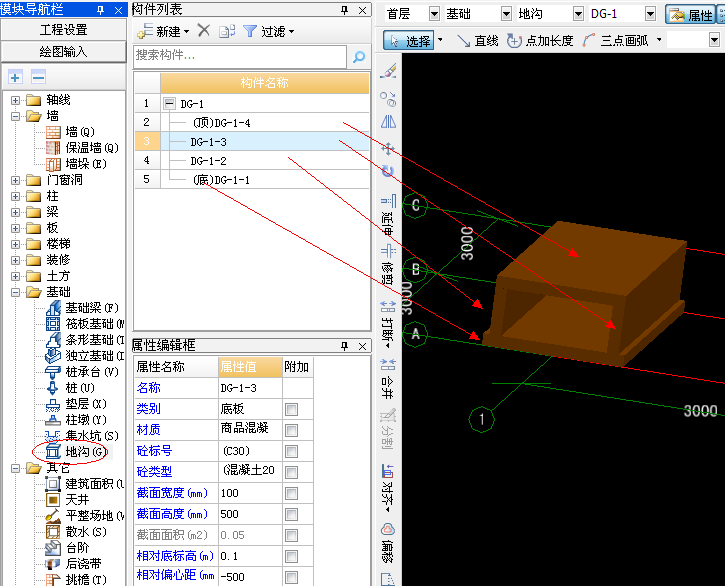725x586 pixels.
Task: Toggle the 材质 additional checkbox
Action: click(x=291, y=431)
